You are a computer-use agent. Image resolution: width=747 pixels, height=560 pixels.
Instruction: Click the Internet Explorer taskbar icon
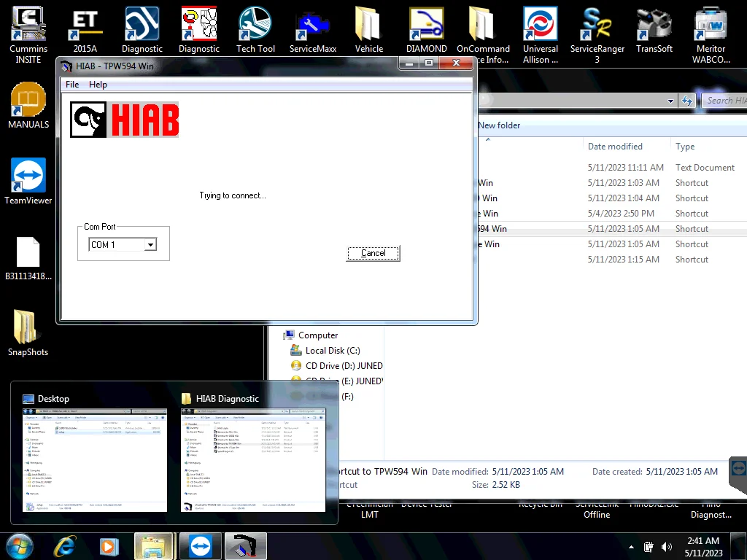pos(64,546)
